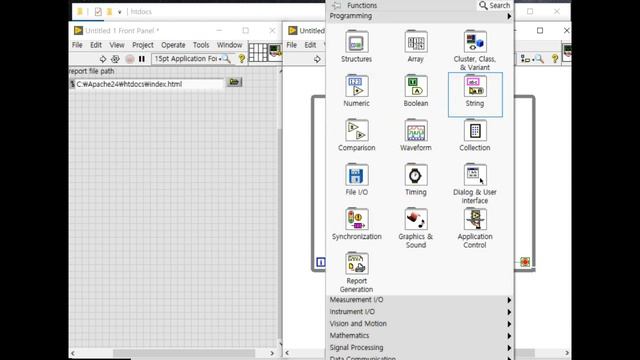640x360 pixels.
Task: Expand the Instrument I/O category
Action: [420, 312]
